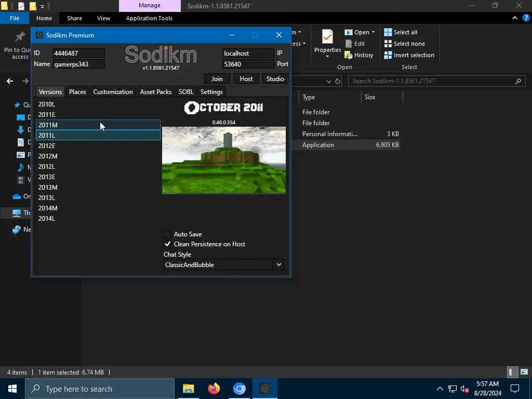Click the Refresh button in address bar
Viewport: 532px width, 399px height.
click(338, 81)
